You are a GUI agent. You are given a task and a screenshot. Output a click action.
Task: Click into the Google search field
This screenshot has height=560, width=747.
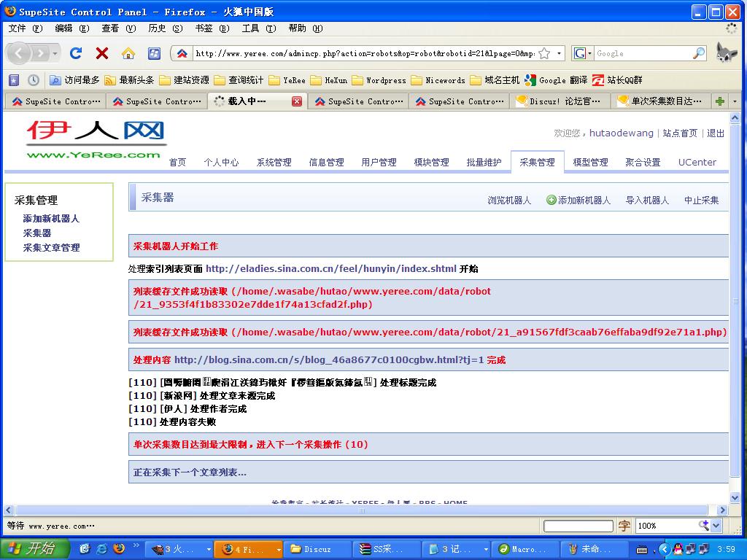(x=643, y=53)
